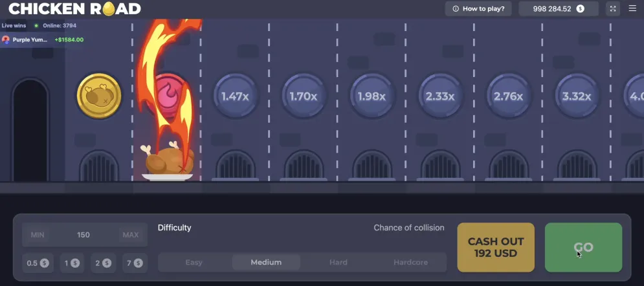Click the Chance of collision label

409,228
